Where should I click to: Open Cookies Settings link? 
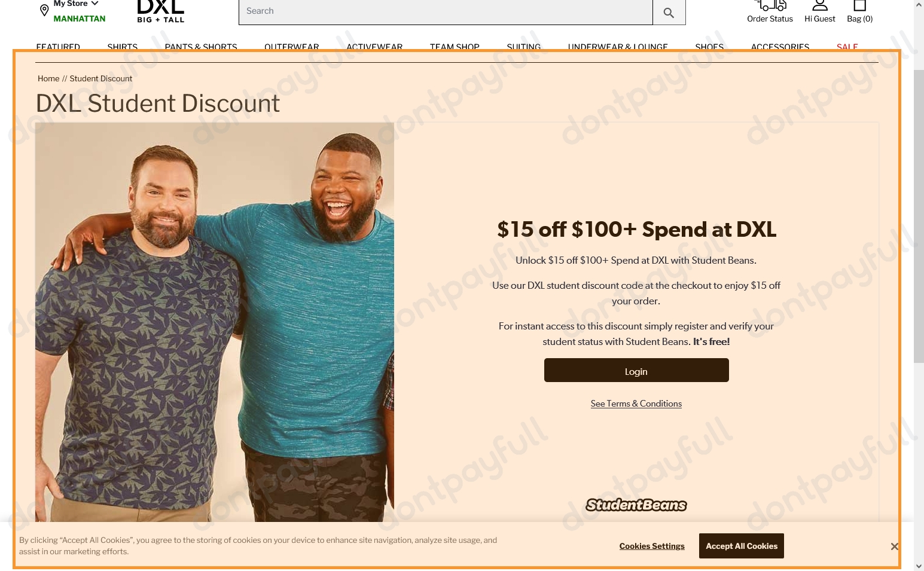(652, 546)
